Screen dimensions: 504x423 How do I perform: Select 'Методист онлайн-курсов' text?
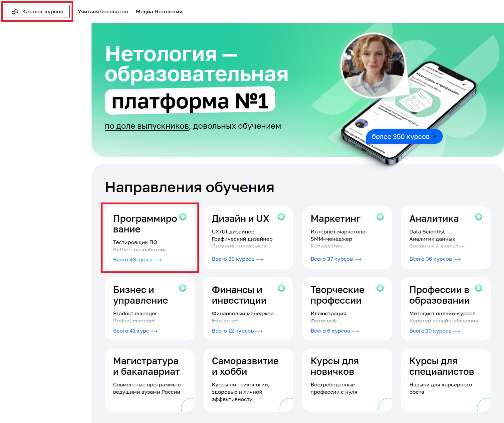(442, 313)
